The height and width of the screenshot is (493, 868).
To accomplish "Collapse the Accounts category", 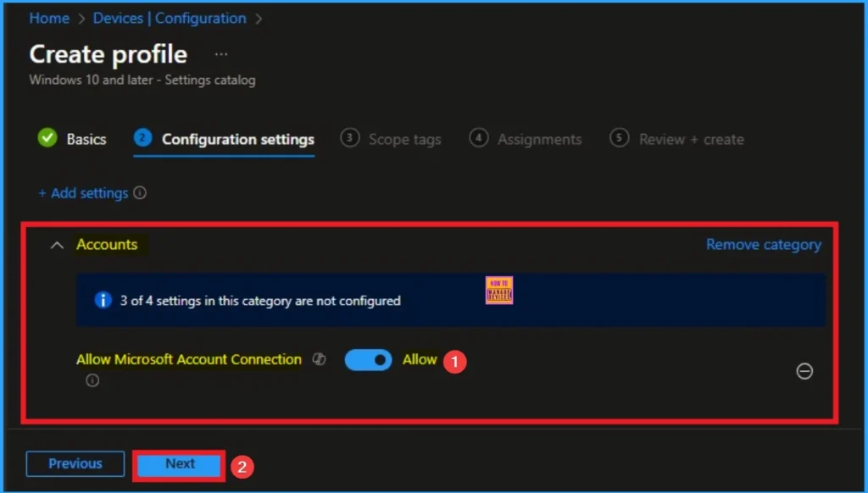I will 57,245.
